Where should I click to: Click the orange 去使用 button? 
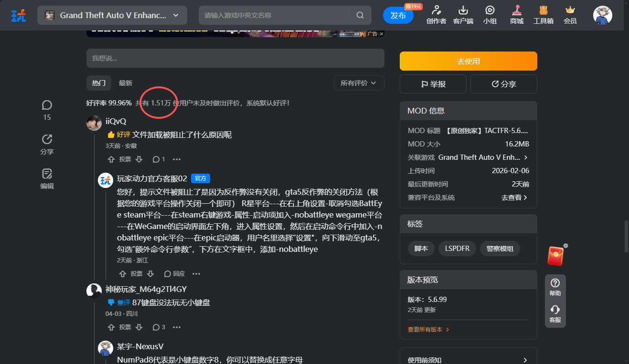pyautogui.click(x=468, y=61)
